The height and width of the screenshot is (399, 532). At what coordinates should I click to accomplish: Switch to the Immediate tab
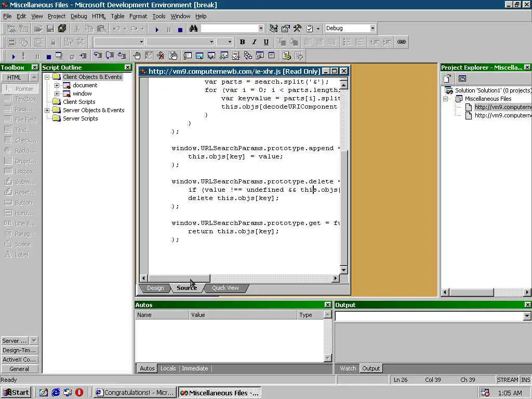coord(195,368)
